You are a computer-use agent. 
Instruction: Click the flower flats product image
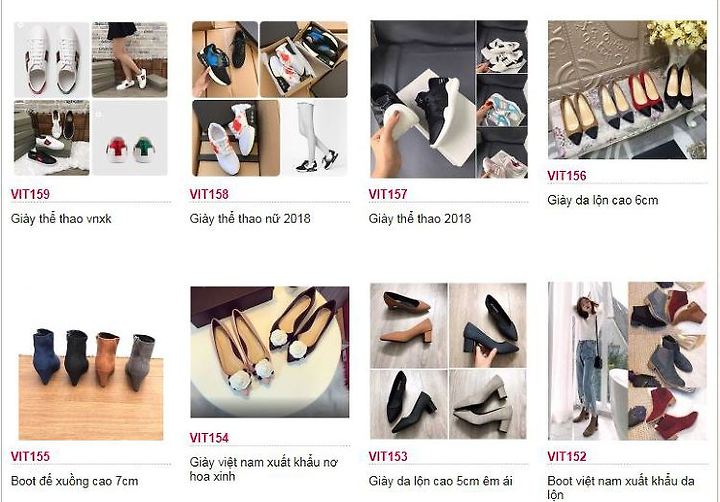coord(270,352)
